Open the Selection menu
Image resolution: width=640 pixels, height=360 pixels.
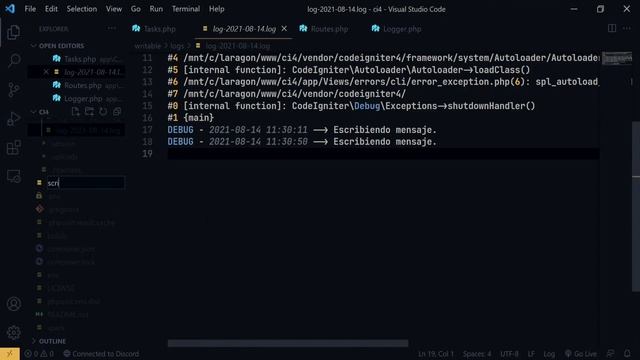pyautogui.click(x=82, y=9)
